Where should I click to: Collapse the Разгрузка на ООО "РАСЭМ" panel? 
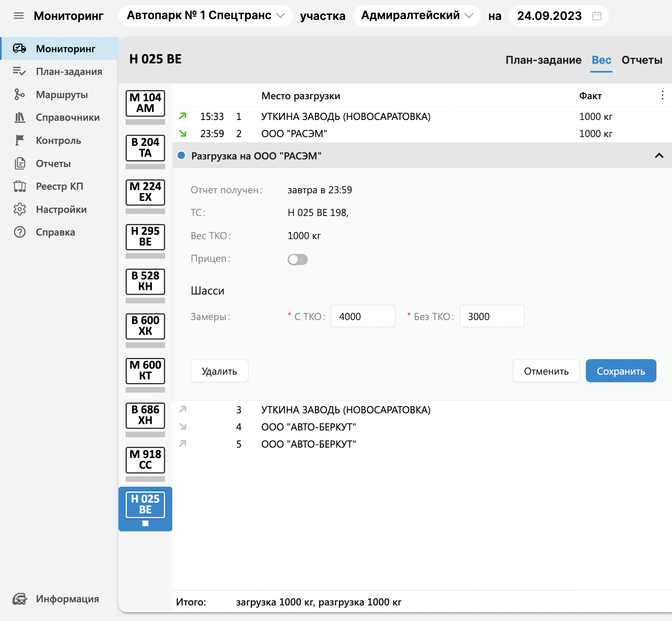click(x=659, y=155)
